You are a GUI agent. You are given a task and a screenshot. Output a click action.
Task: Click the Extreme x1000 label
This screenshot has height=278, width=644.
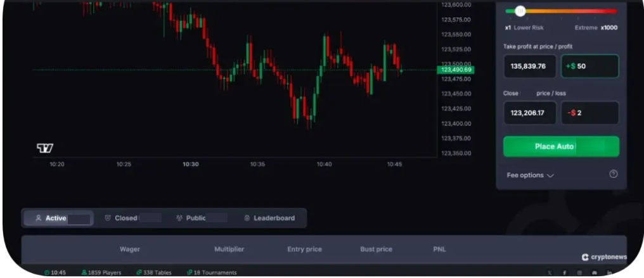[596, 28]
